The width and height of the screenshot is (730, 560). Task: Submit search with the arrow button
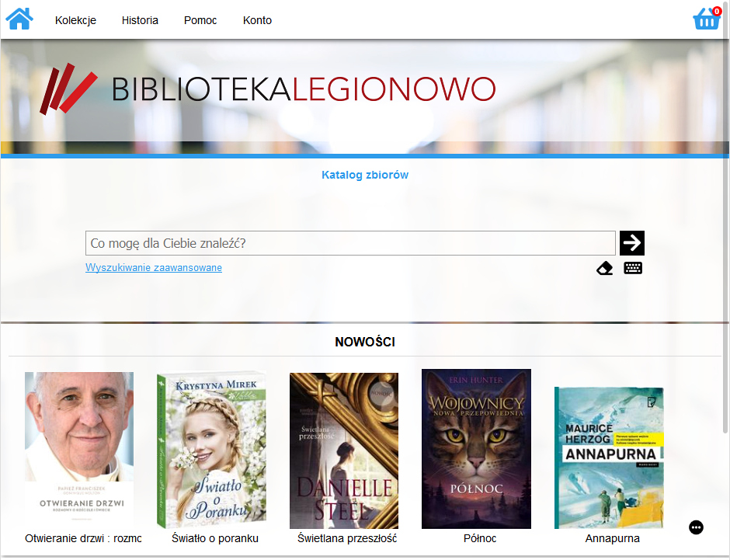tap(632, 243)
